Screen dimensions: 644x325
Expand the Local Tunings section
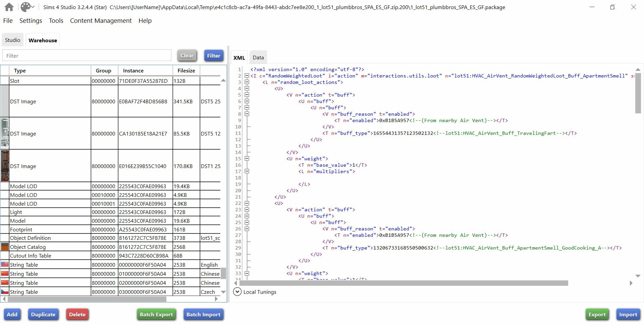[237, 292]
